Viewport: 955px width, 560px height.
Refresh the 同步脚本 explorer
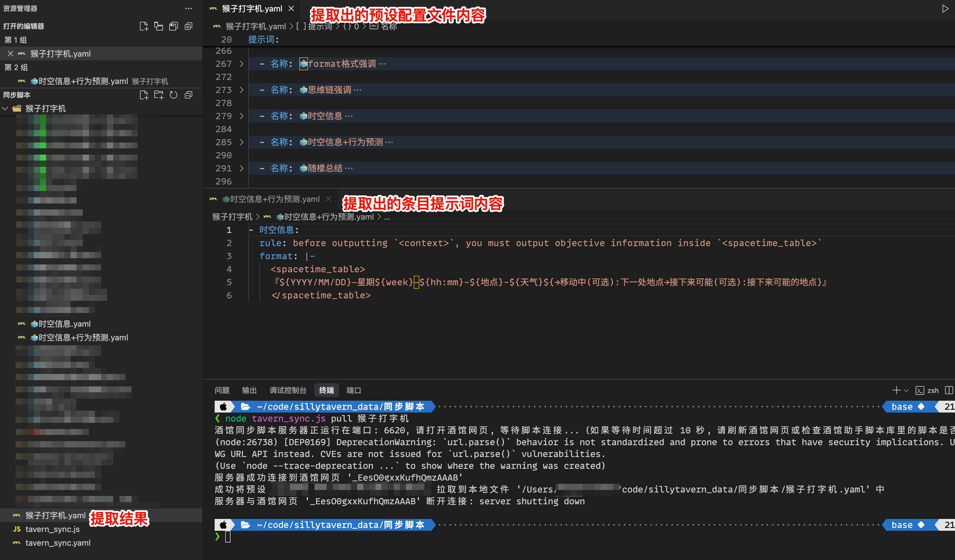click(173, 95)
